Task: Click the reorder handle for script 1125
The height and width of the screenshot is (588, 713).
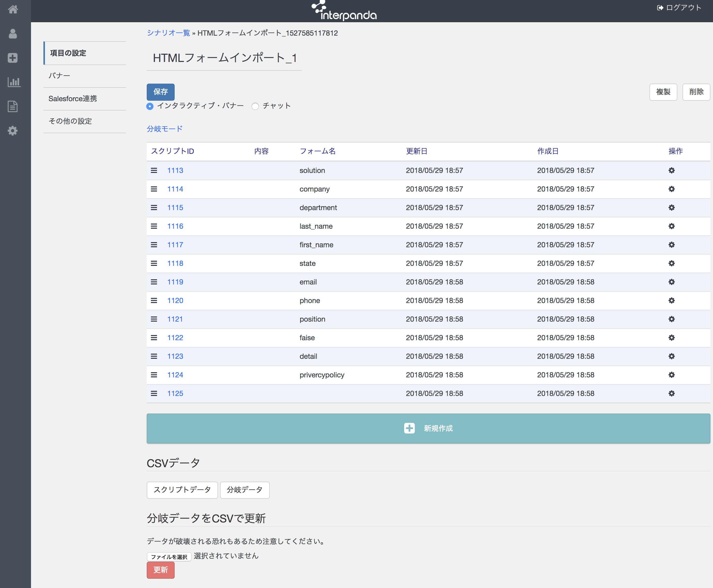Action: click(154, 394)
